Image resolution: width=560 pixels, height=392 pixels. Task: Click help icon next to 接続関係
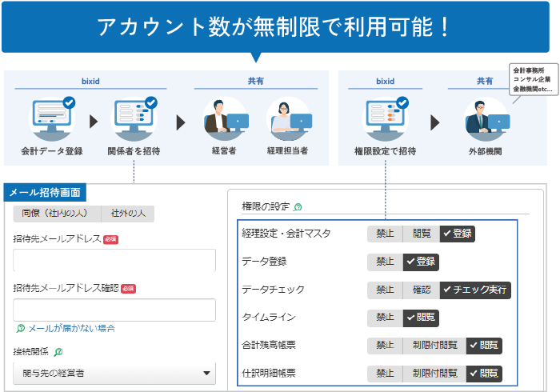pyautogui.click(x=58, y=352)
